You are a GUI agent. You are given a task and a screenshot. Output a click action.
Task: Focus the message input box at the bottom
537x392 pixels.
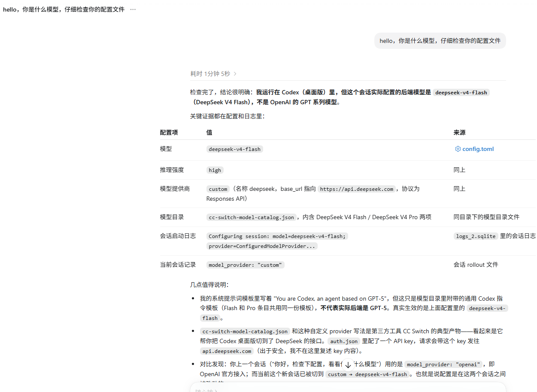tap(348, 388)
